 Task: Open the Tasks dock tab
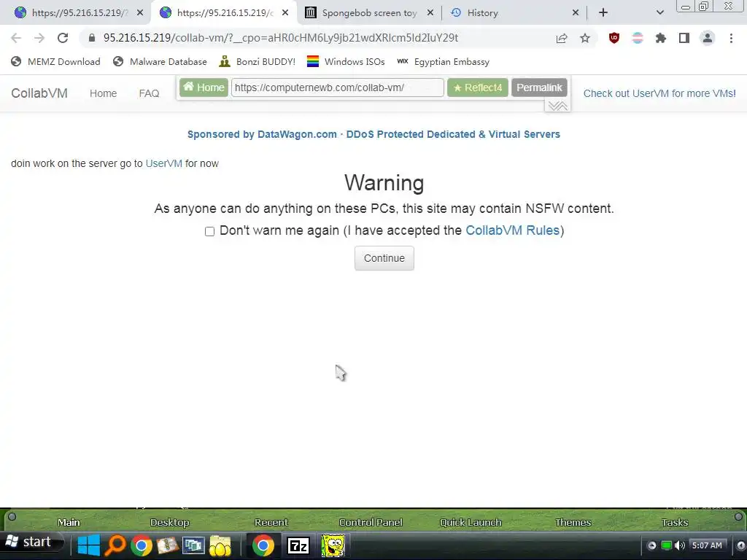[675, 522]
